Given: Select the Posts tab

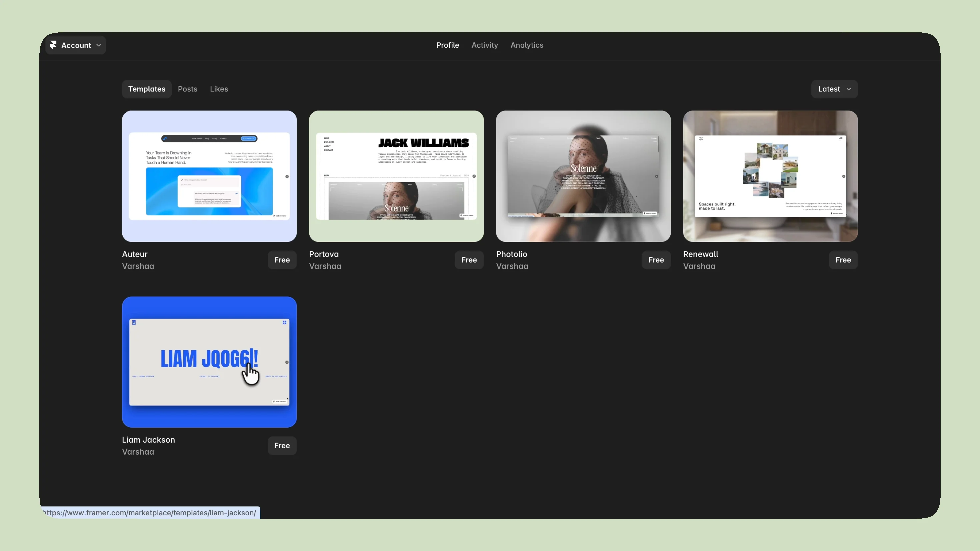Looking at the screenshot, I should [x=188, y=89].
